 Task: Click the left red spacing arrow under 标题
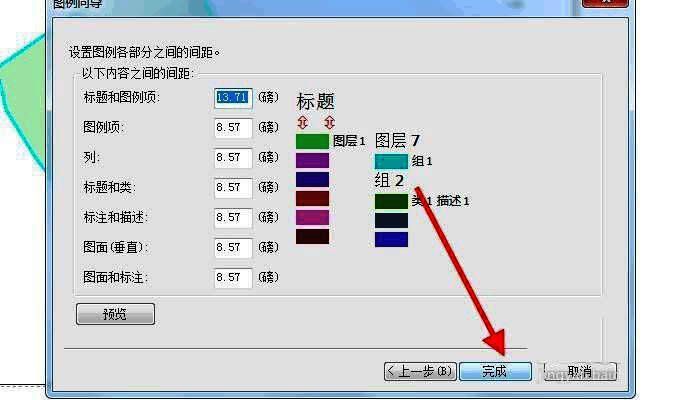coord(304,122)
